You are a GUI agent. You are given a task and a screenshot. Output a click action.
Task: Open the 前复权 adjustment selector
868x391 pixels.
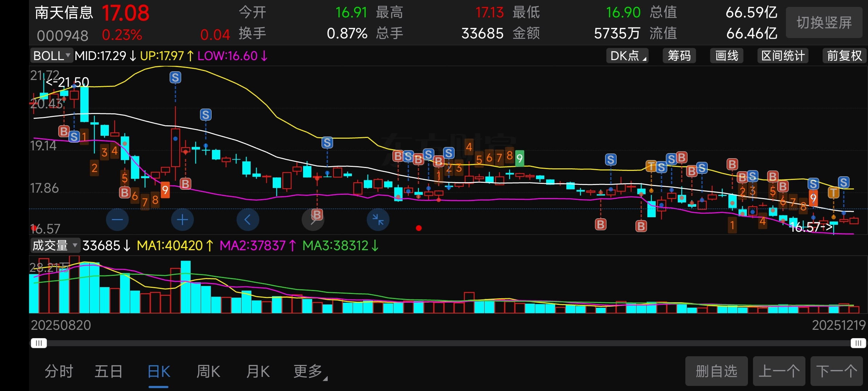tap(844, 56)
